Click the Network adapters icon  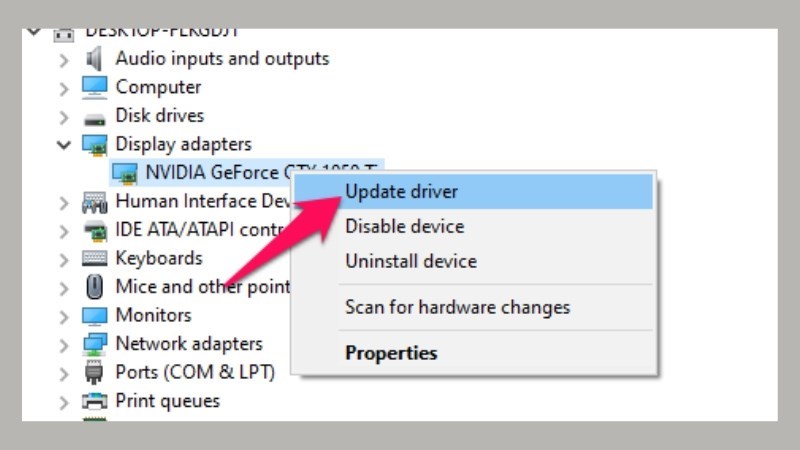(x=94, y=345)
